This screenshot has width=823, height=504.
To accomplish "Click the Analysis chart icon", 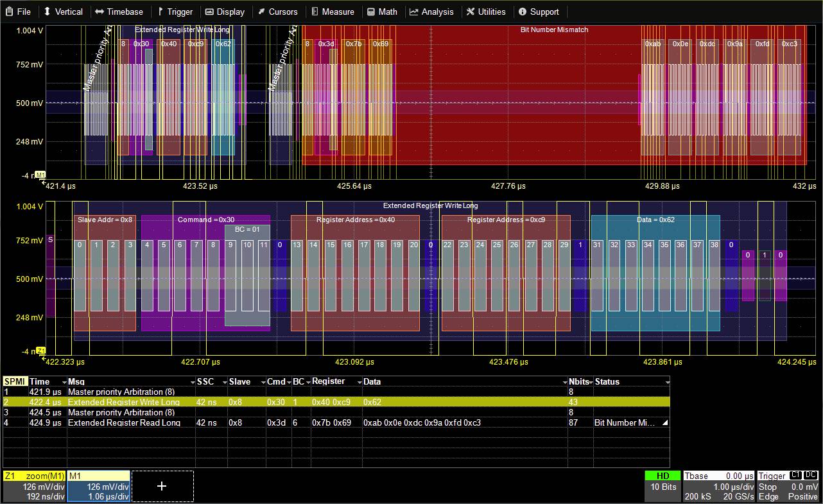I will click(414, 11).
